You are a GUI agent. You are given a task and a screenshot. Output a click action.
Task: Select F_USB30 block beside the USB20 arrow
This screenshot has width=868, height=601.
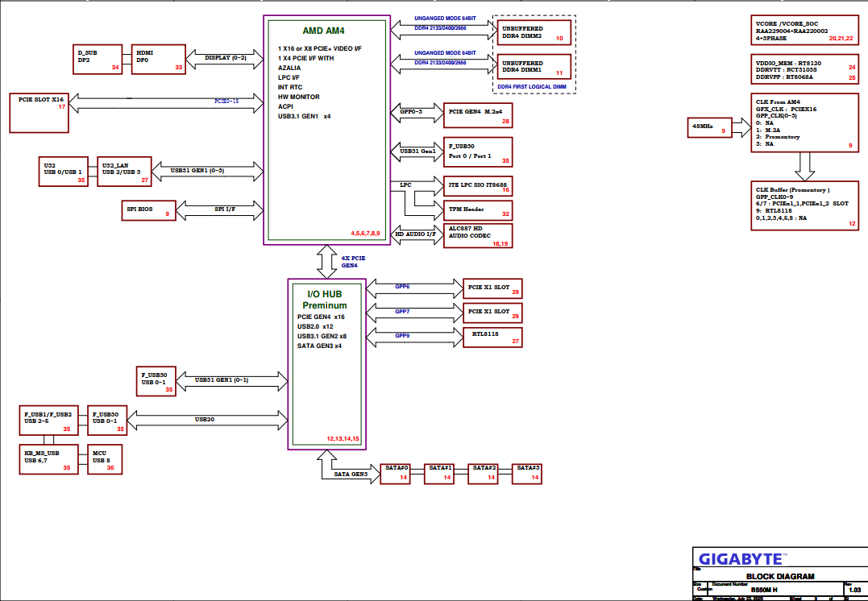click(107, 421)
